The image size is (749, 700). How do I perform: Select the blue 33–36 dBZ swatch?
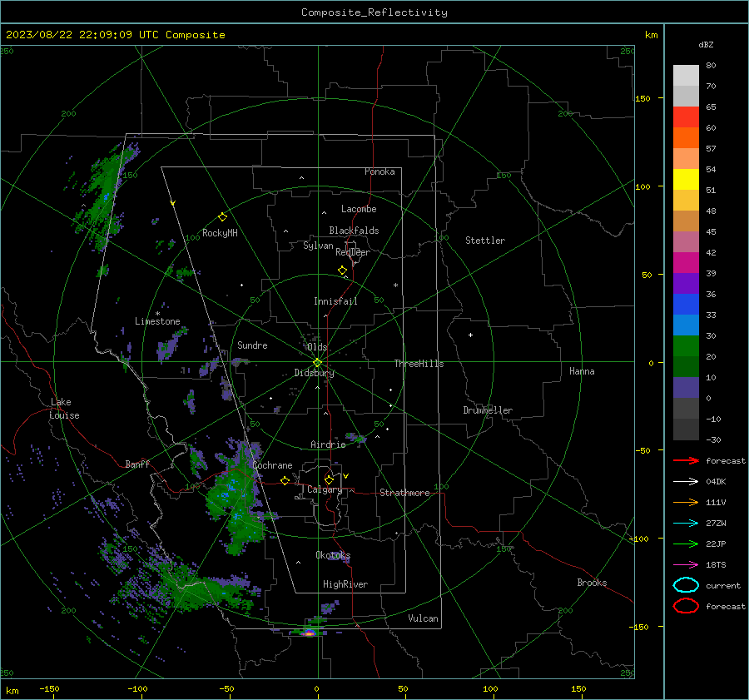click(686, 305)
